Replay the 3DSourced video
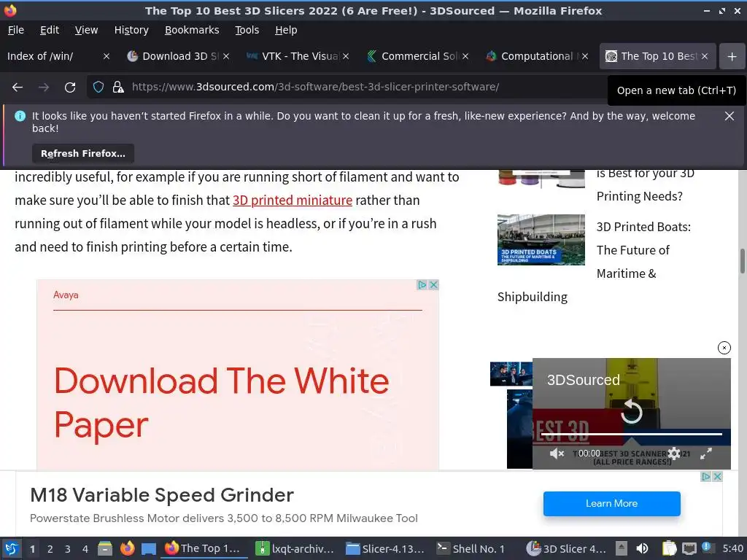 [x=632, y=411]
